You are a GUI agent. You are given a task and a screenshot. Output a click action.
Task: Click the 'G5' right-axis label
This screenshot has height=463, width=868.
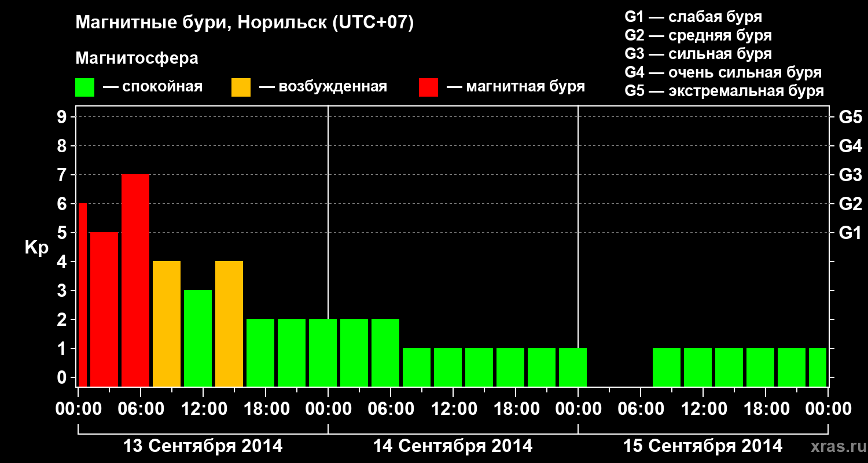tap(850, 117)
